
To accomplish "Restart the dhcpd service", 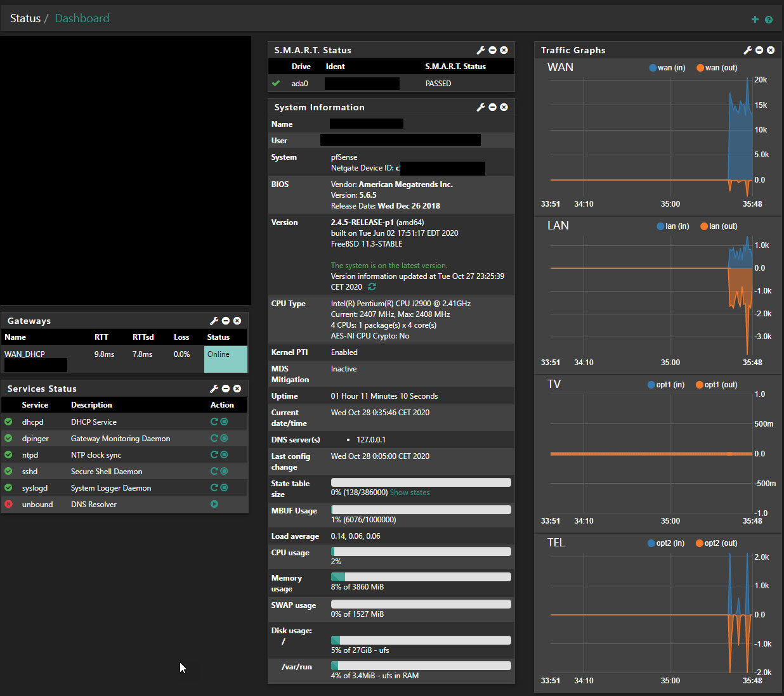I will 214,422.
